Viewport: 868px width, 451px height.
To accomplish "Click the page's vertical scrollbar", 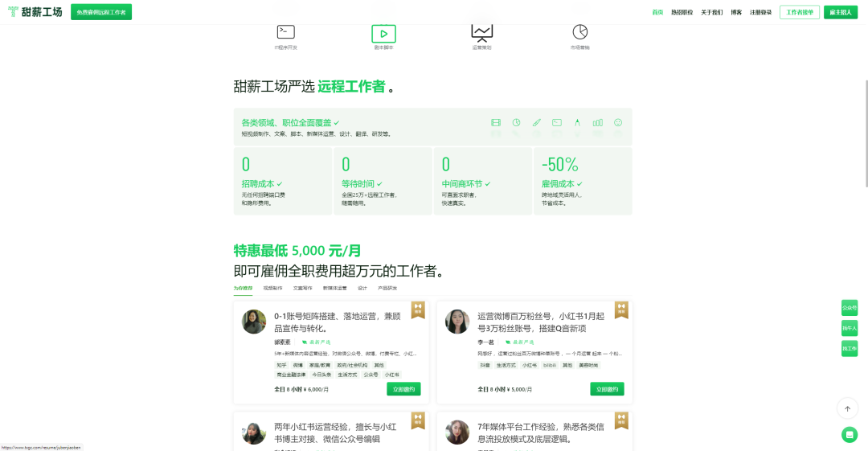I will pos(865,133).
